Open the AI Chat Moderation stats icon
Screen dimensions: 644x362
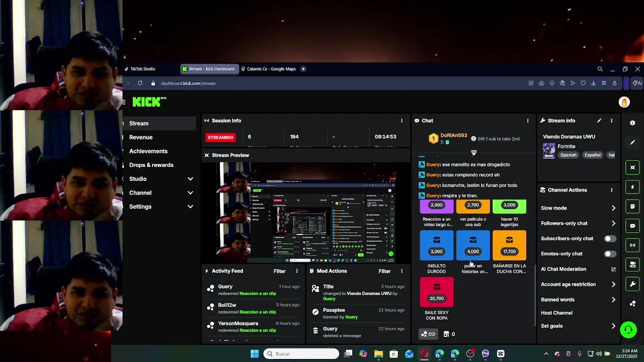point(613,269)
